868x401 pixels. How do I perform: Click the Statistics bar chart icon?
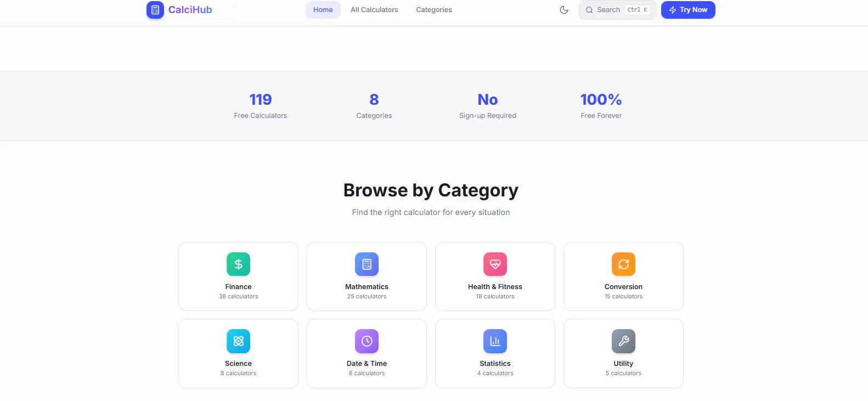(x=495, y=341)
